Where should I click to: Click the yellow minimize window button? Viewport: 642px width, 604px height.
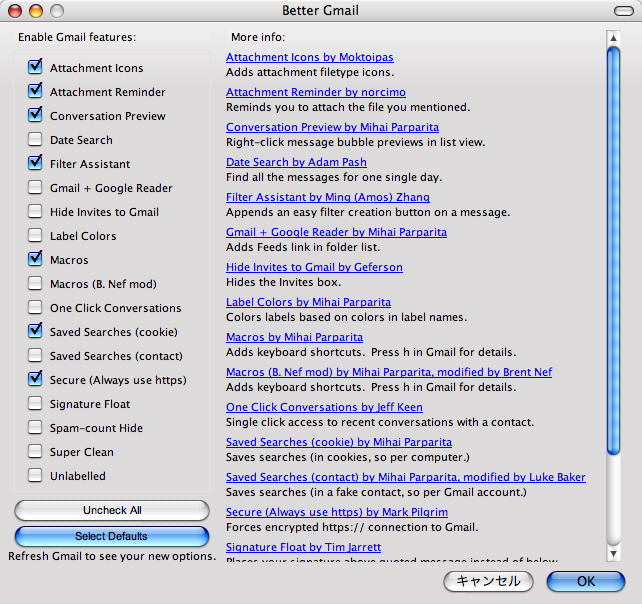(36, 11)
